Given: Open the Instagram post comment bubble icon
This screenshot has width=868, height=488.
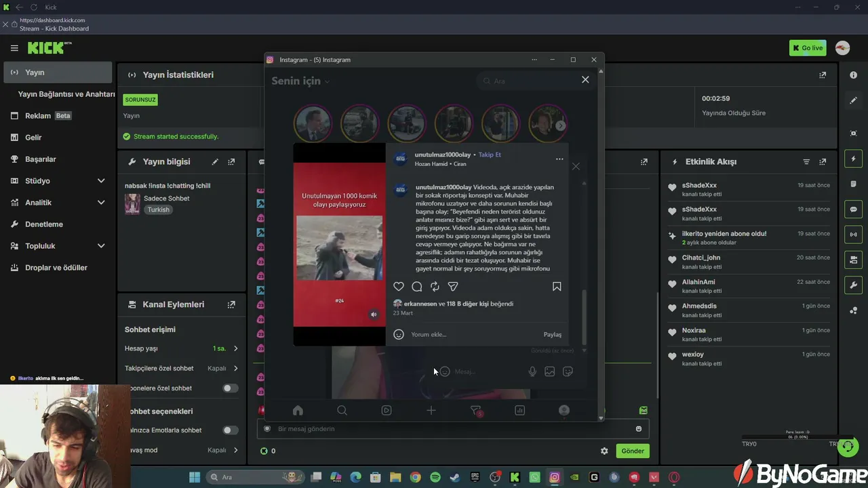Looking at the screenshot, I should tap(417, 287).
